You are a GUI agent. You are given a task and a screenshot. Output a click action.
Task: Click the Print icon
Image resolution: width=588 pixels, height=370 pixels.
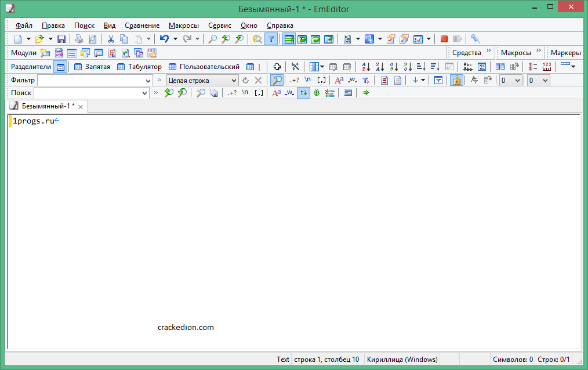pos(79,39)
